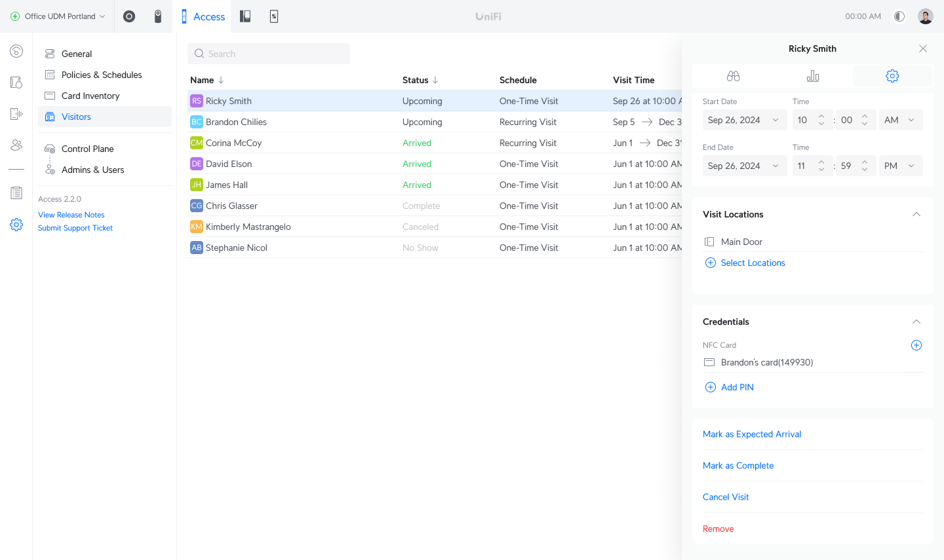This screenshot has width=944, height=560.
Task: Open dashboard icon in left rail
Action: 16,51
